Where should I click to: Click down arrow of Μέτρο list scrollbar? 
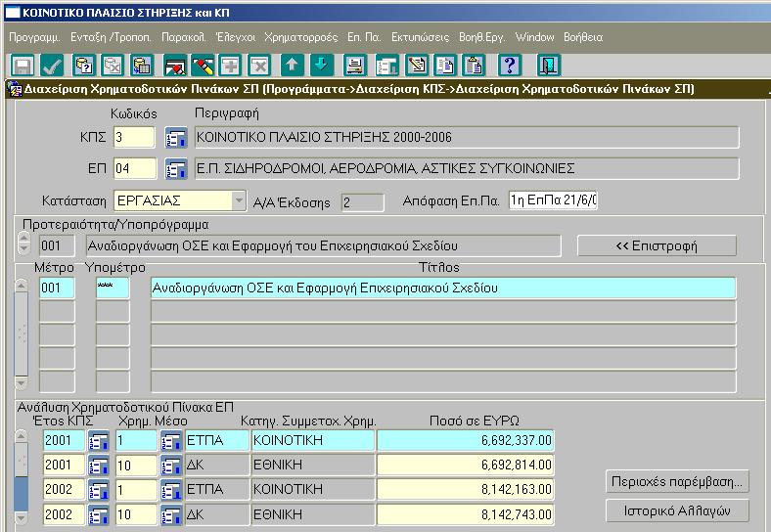pos(22,382)
